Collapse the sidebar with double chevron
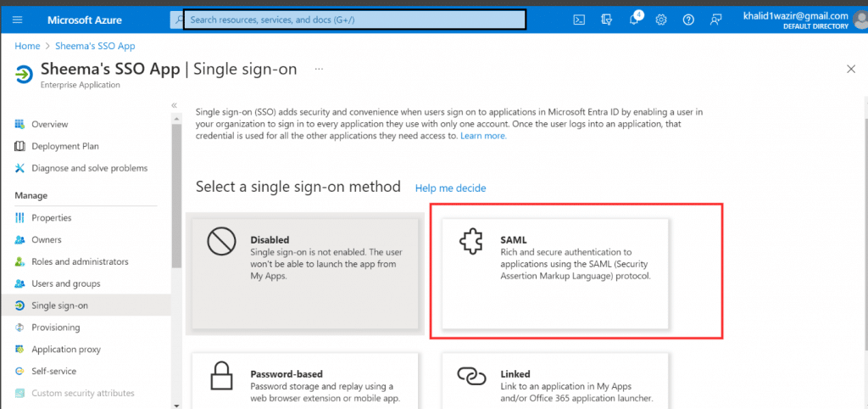The height and width of the screenshot is (409, 868). point(175,104)
